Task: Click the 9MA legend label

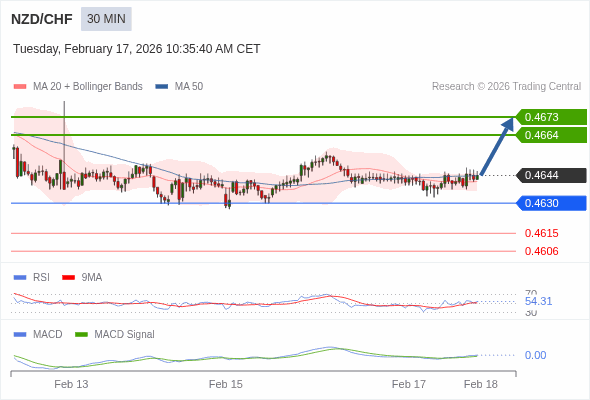Action: tap(92, 278)
